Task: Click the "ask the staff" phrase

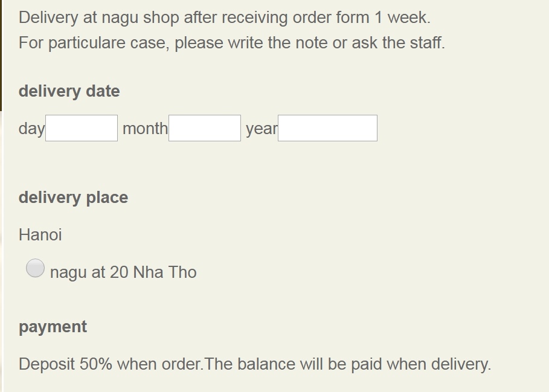Action: 398,43
